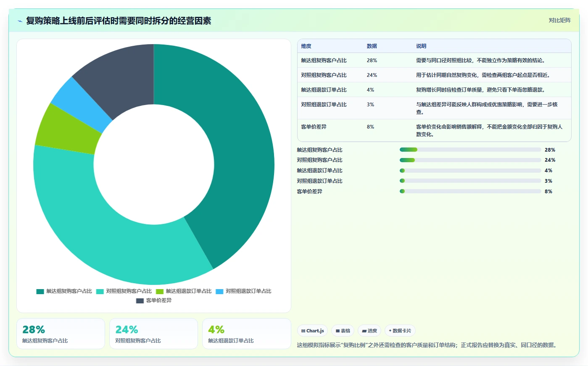The image size is (588, 366).
Task: Click the 对比矩阵 label in header
Action: (559, 20)
